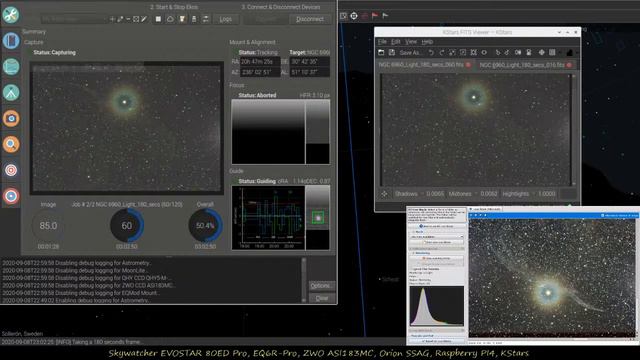Open the dropdown arrow beside FITS histogram icon
This screenshot has height=360, width=640.
pyautogui.click(x=576, y=53)
